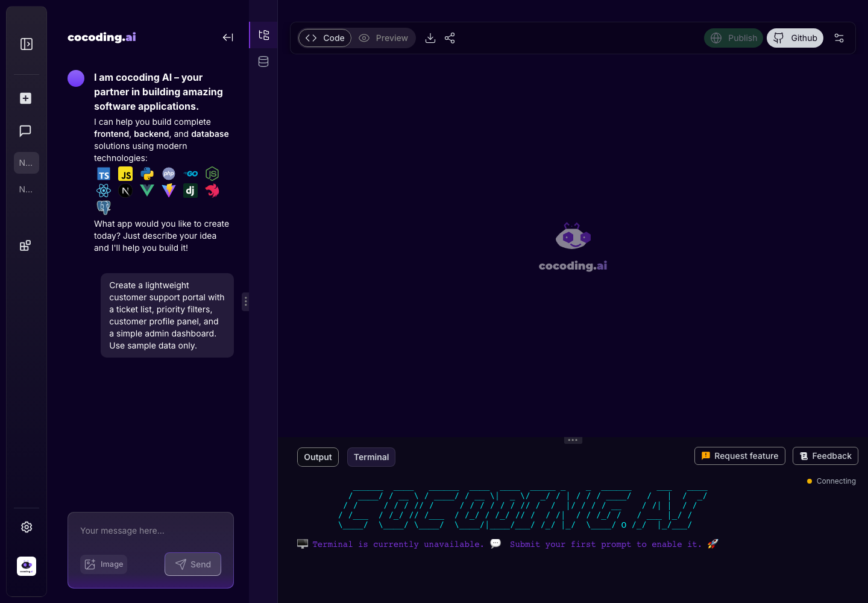This screenshot has width=868, height=603.
Task: Click Request feature button
Action: pos(740,456)
